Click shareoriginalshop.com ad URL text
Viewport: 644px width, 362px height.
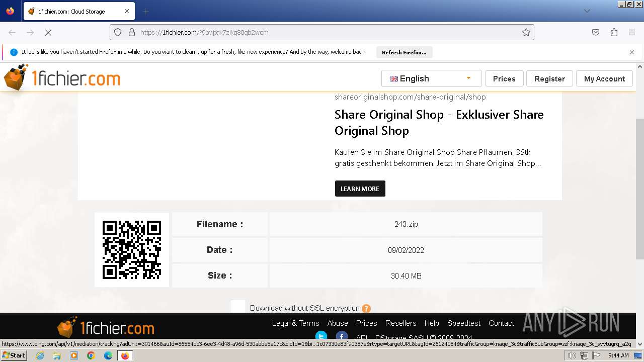tap(410, 97)
